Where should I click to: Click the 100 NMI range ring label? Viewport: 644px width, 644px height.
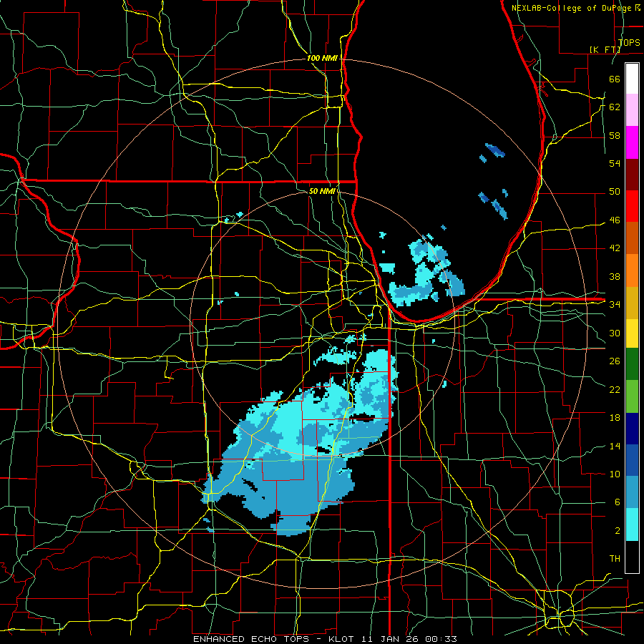click(x=322, y=58)
